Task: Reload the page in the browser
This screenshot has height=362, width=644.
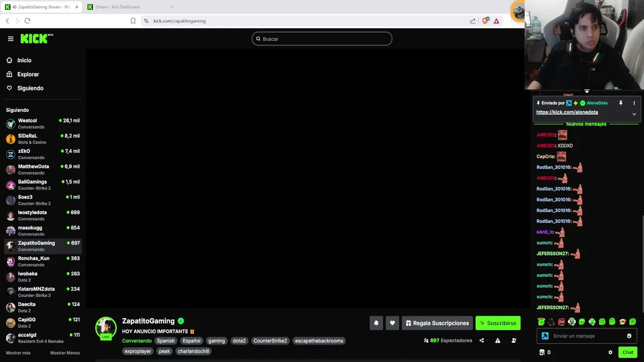Action: click(27, 21)
